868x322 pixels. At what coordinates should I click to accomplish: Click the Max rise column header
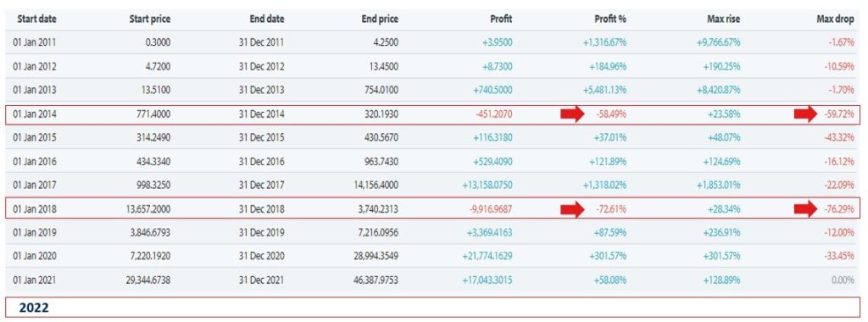coord(722,19)
